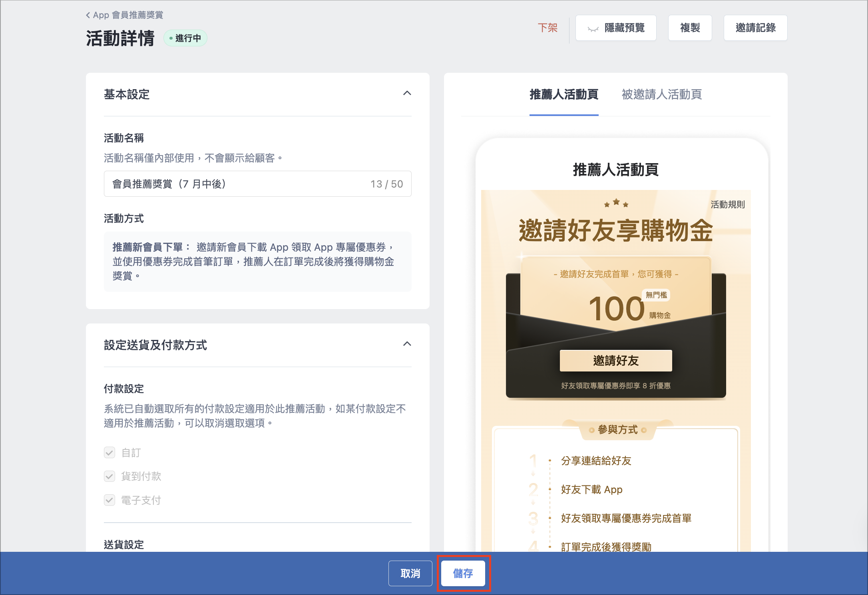Toggle the 電子支付 checkbox
The image size is (868, 595).
click(109, 500)
